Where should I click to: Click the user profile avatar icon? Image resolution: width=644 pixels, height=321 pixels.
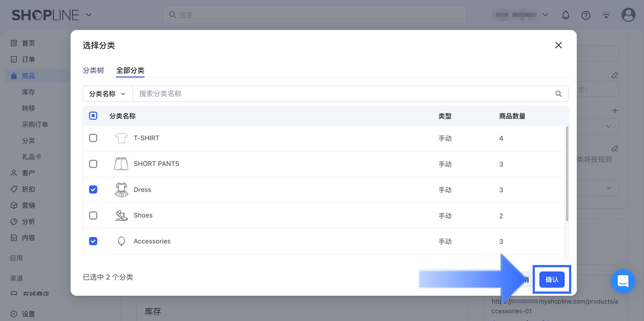click(x=628, y=15)
